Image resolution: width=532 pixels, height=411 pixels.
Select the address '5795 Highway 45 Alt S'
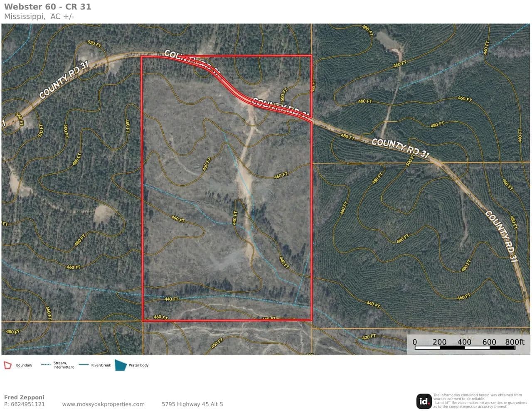point(192,404)
